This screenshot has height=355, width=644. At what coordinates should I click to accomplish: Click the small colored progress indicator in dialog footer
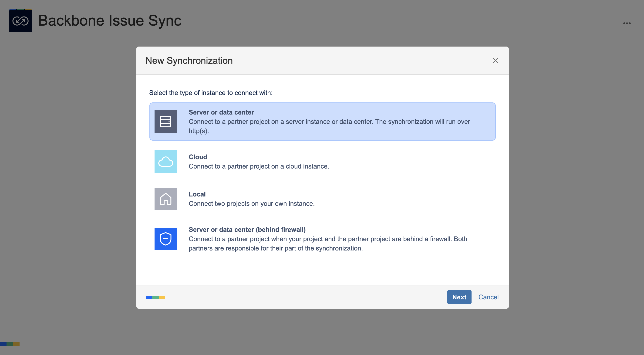pos(155,298)
